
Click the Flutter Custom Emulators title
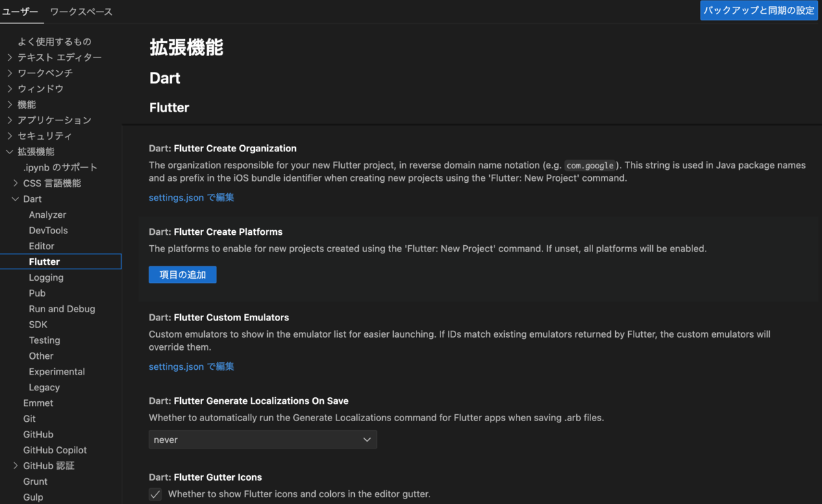click(x=219, y=318)
